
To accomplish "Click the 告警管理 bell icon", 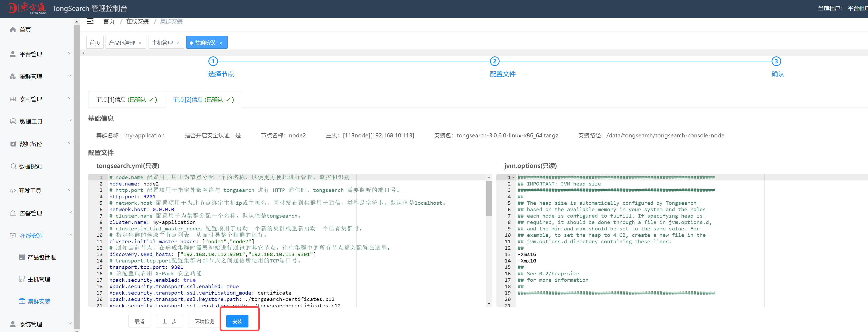I will point(13,213).
